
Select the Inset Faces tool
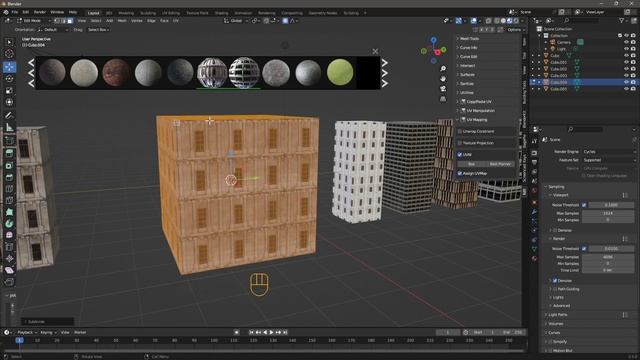pos(9,165)
